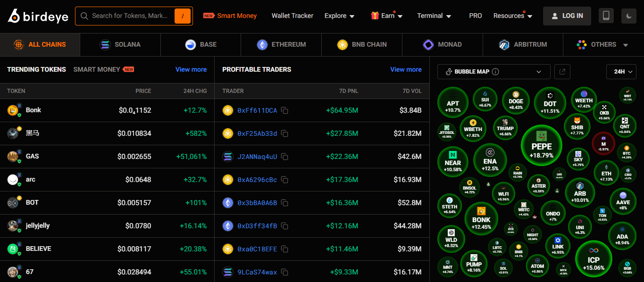This screenshot has height=282, width=644.
Task: Expand the Resources menu
Action: pos(513,16)
